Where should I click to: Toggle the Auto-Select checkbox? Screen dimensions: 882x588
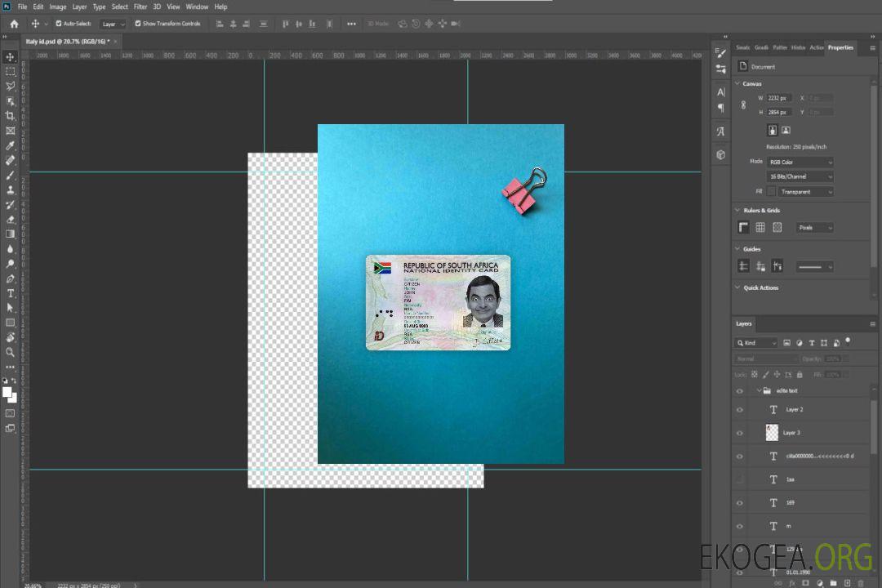(x=59, y=24)
